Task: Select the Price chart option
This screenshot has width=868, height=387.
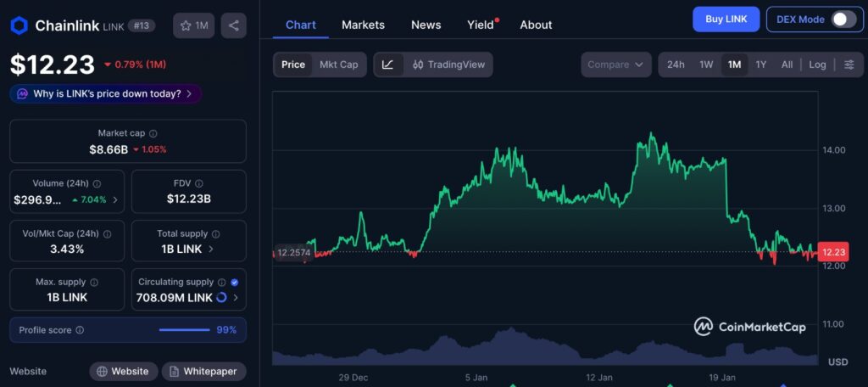Action: pos(293,64)
